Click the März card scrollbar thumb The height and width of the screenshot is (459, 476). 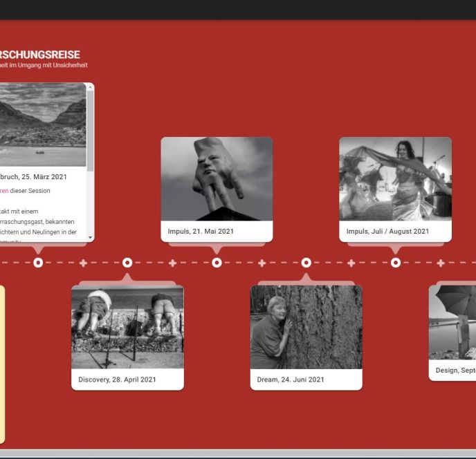(x=90, y=131)
